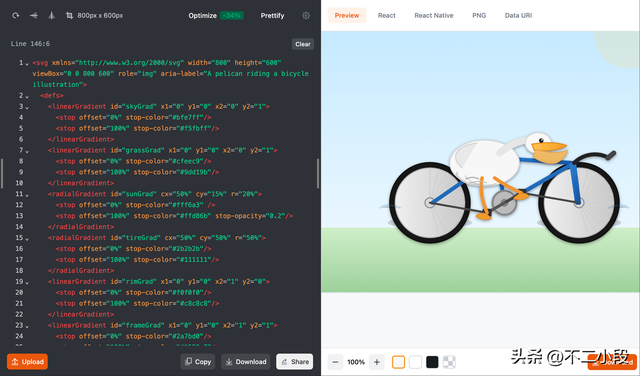Click the -34% optimization badge

coord(231,16)
